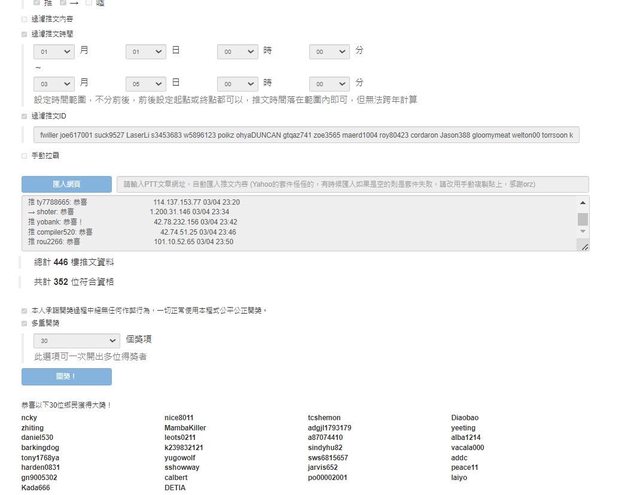This screenshot has height=495, width=640.
Task: Toggle the 過濾推文ID checkbox
Action: [x=25, y=116]
